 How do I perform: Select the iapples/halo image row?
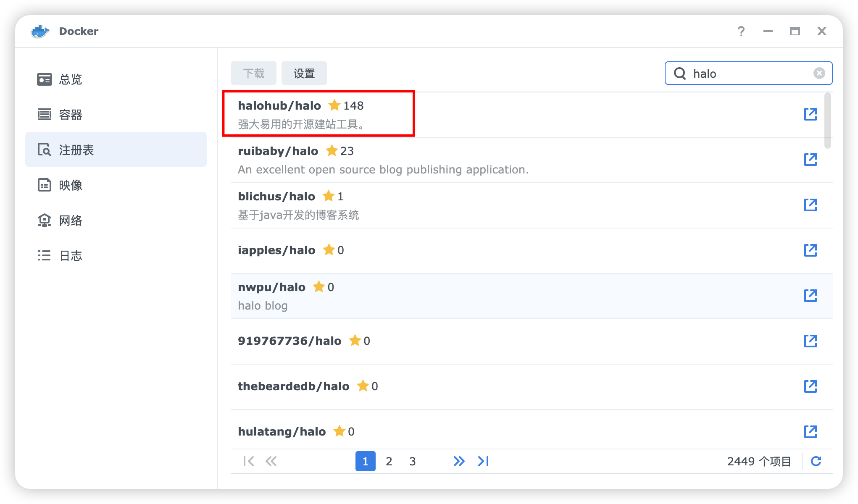(x=532, y=251)
